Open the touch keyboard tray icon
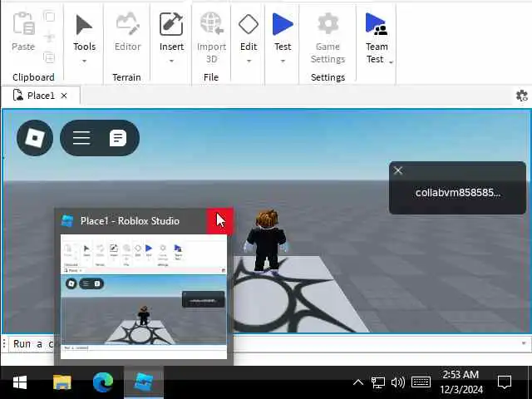This screenshot has height=399, width=532. [x=421, y=382]
